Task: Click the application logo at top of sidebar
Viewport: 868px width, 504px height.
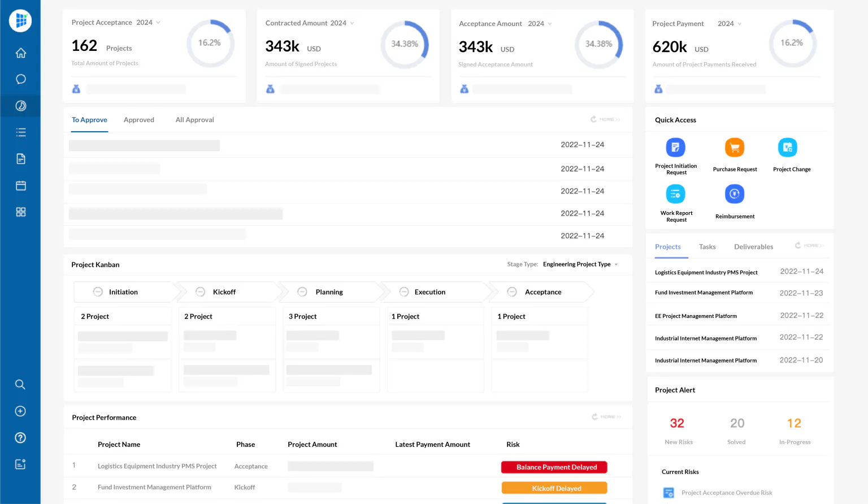Action: click(x=20, y=21)
